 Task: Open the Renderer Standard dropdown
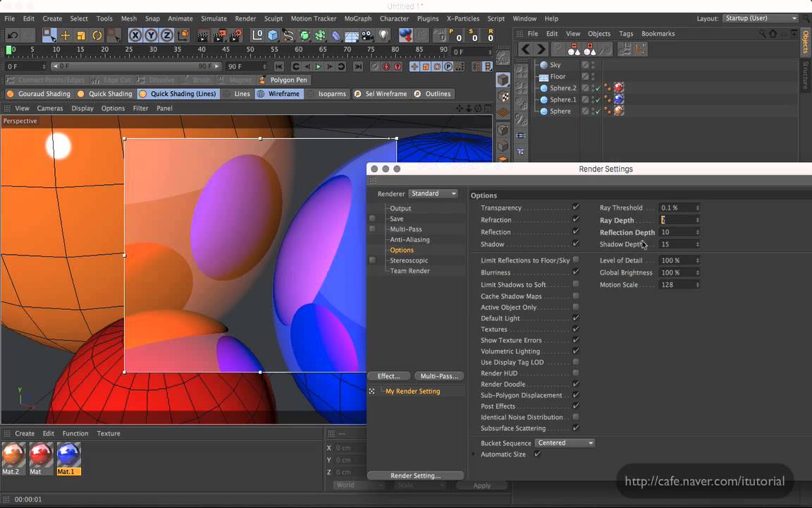pos(433,193)
